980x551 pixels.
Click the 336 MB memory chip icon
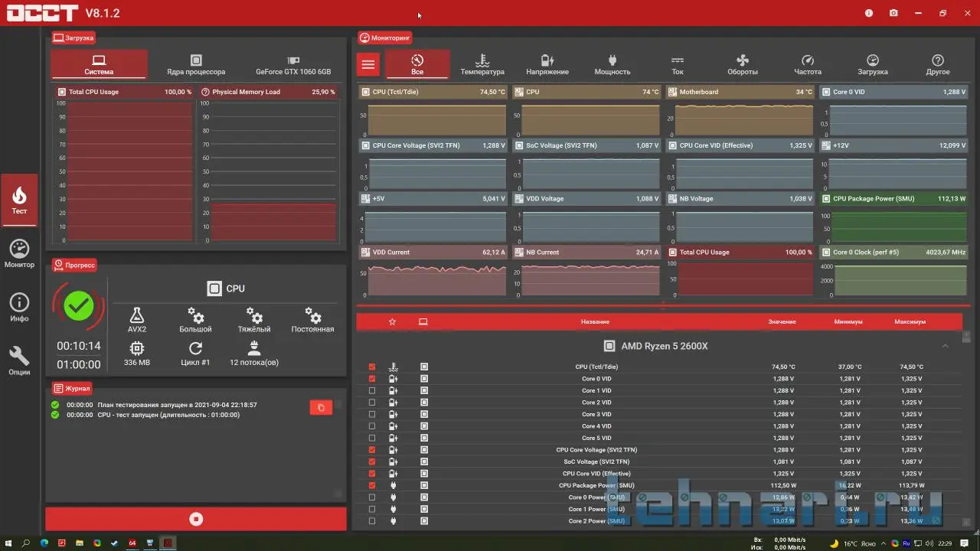point(137,349)
